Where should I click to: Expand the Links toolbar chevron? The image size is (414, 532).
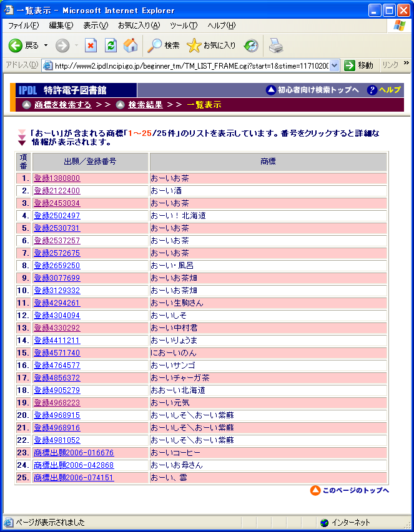407,64
